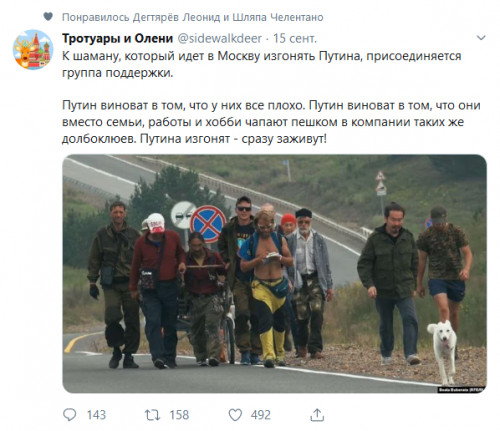Viewport: 500px width, 431px height.
Task: Click the @sidewalkdeer handle
Action: click(x=219, y=39)
